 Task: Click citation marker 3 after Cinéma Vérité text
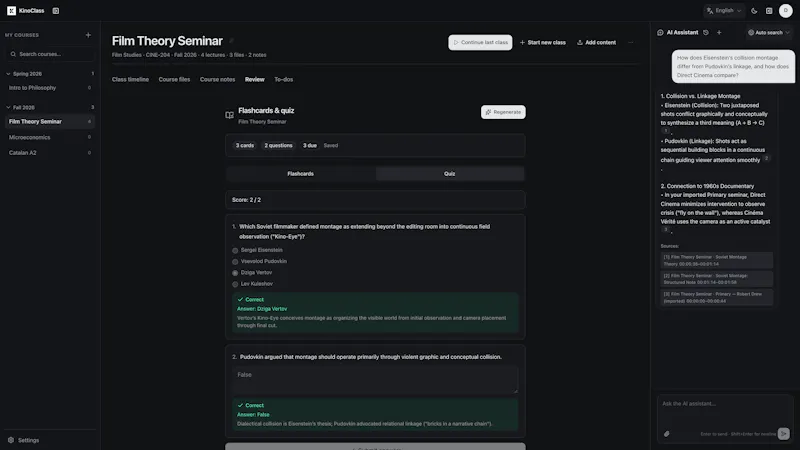click(665, 230)
